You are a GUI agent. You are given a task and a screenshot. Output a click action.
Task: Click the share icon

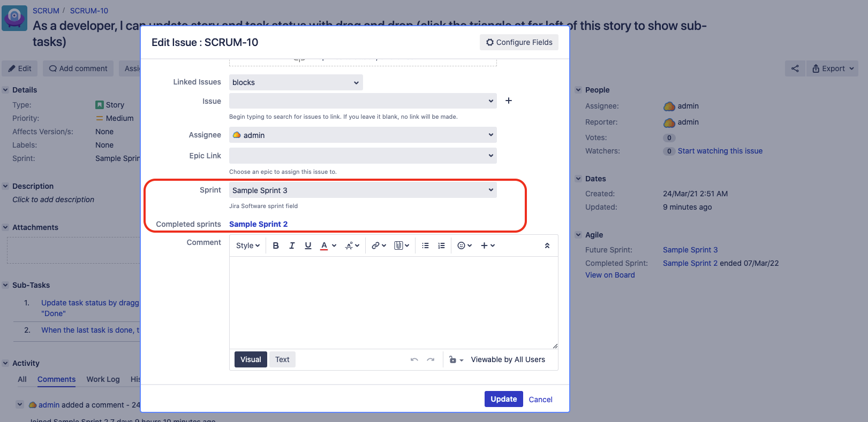(795, 68)
